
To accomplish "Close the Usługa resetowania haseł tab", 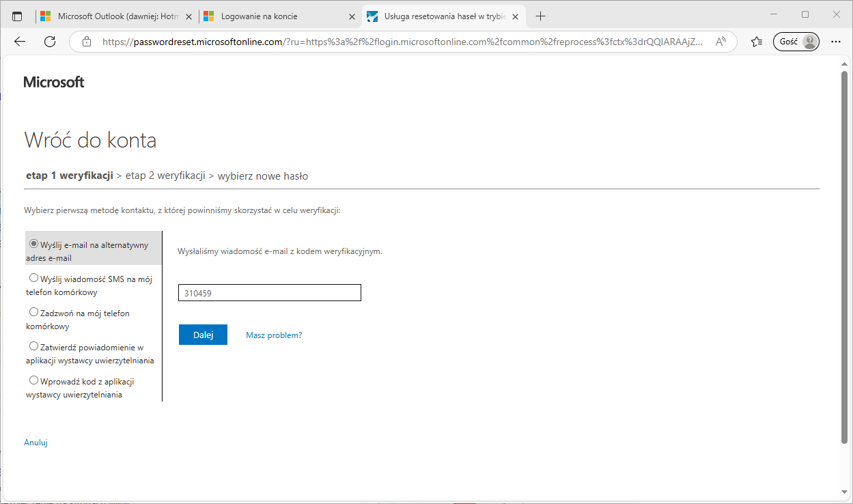I will 515,16.
